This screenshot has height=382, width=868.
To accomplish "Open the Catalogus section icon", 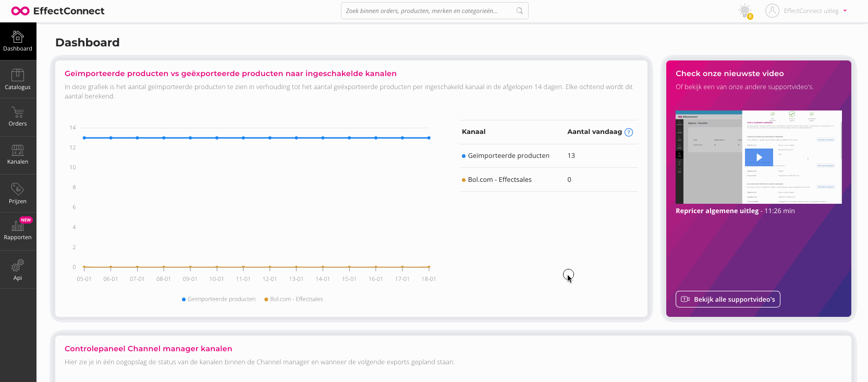I will click(18, 75).
